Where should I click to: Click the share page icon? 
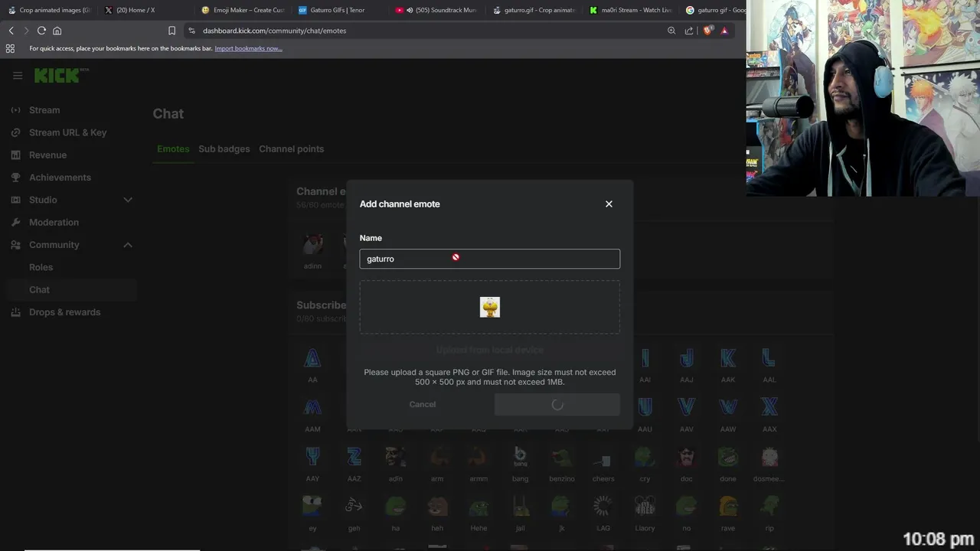tap(689, 31)
